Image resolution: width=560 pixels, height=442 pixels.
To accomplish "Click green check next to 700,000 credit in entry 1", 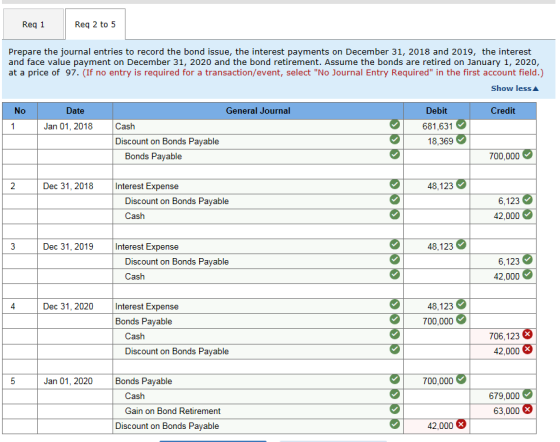I will pos(528,154).
